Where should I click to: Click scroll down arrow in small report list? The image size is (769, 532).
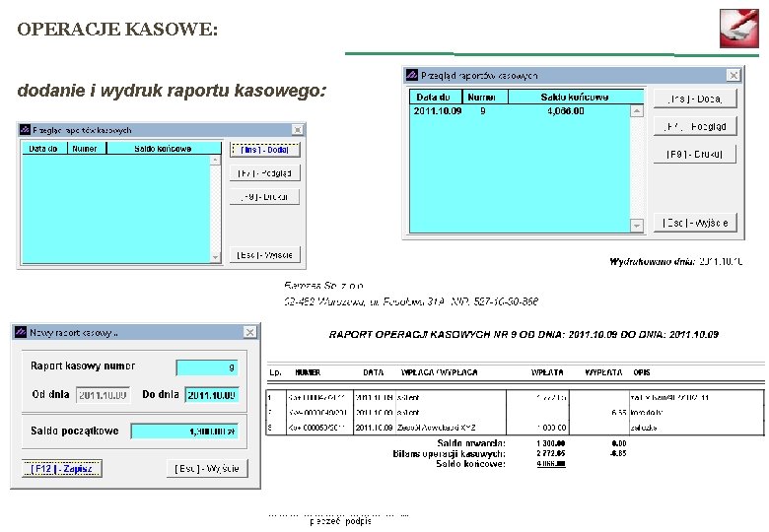[x=215, y=257]
